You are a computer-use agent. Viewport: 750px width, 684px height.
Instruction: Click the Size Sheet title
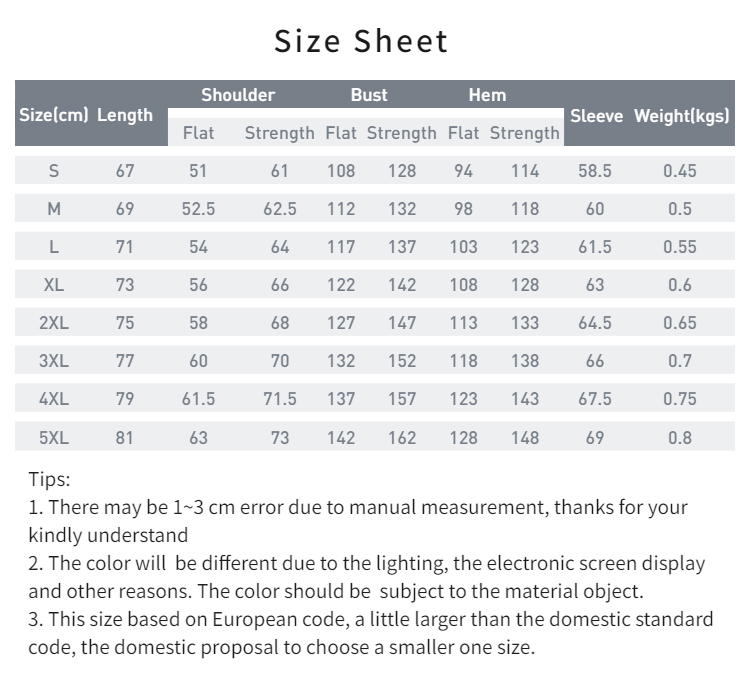(x=361, y=41)
